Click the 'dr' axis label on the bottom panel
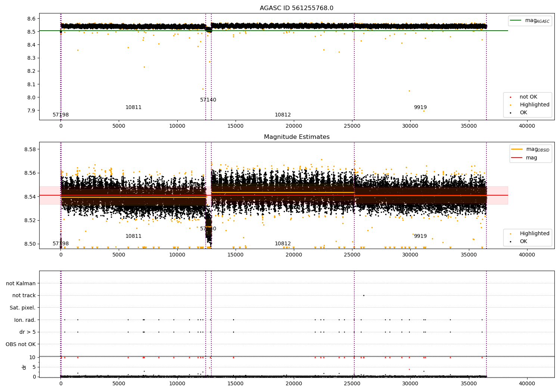This screenshot has width=560, height=392. click(x=24, y=367)
